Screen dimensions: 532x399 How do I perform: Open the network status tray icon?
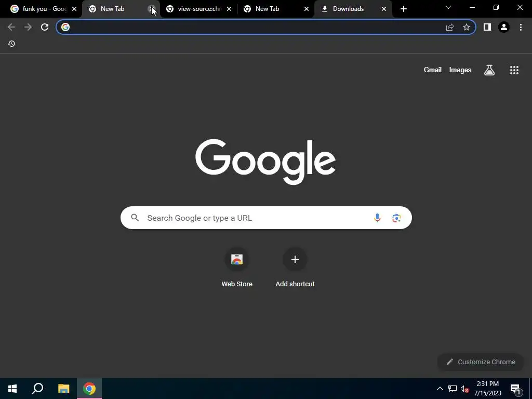pyautogui.click(x=453, y=389)
